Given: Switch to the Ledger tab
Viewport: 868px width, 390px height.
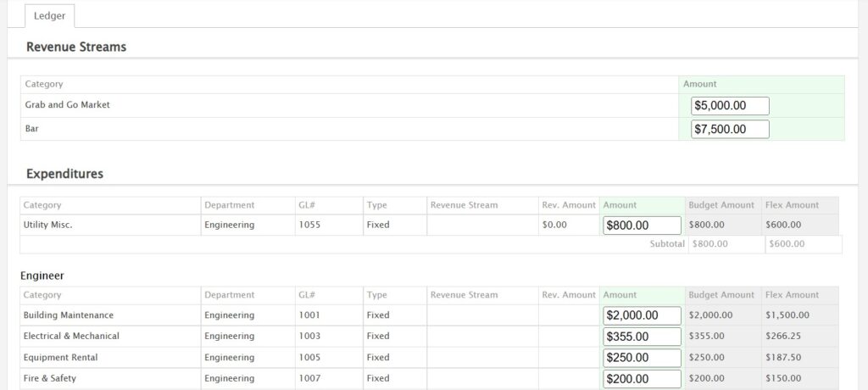Looking at the screenshot, I should [x=49, y=16].
